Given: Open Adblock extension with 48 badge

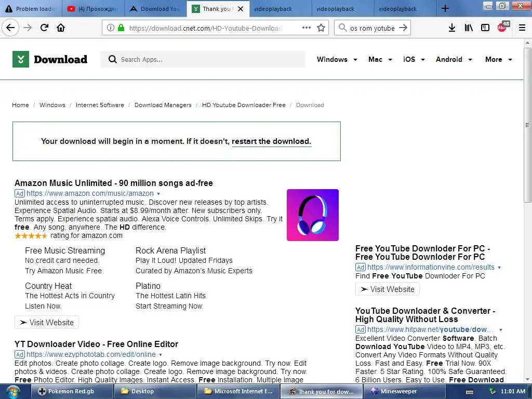Looking at the screenshot, I should (503, 27).
